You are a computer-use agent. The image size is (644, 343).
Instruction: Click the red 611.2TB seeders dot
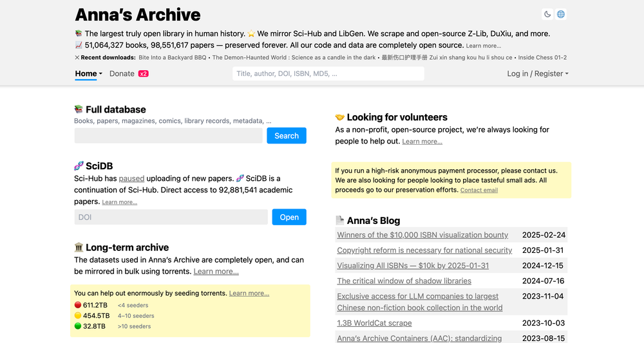(78, 305)
